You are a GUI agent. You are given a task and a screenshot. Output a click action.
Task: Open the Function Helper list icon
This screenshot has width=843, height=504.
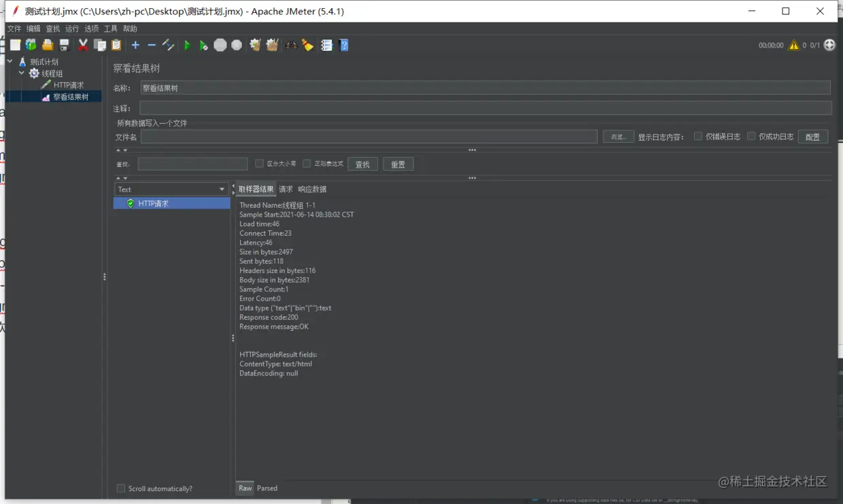pyautogui.click(x=326, y=45)
